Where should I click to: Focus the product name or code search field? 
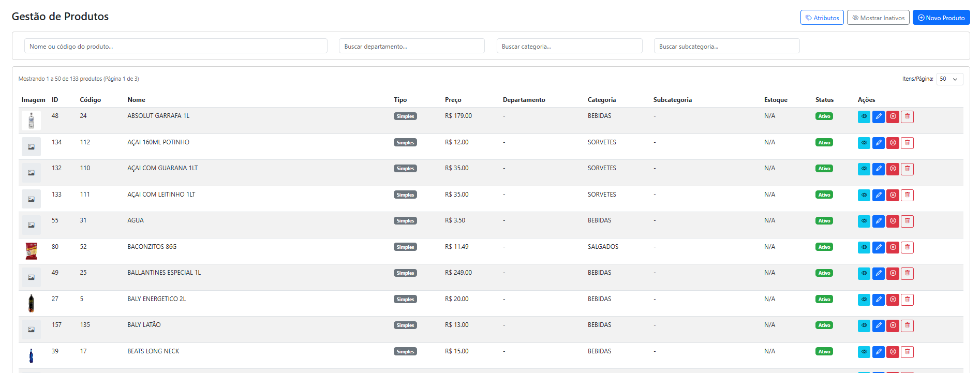click(175, 47)
